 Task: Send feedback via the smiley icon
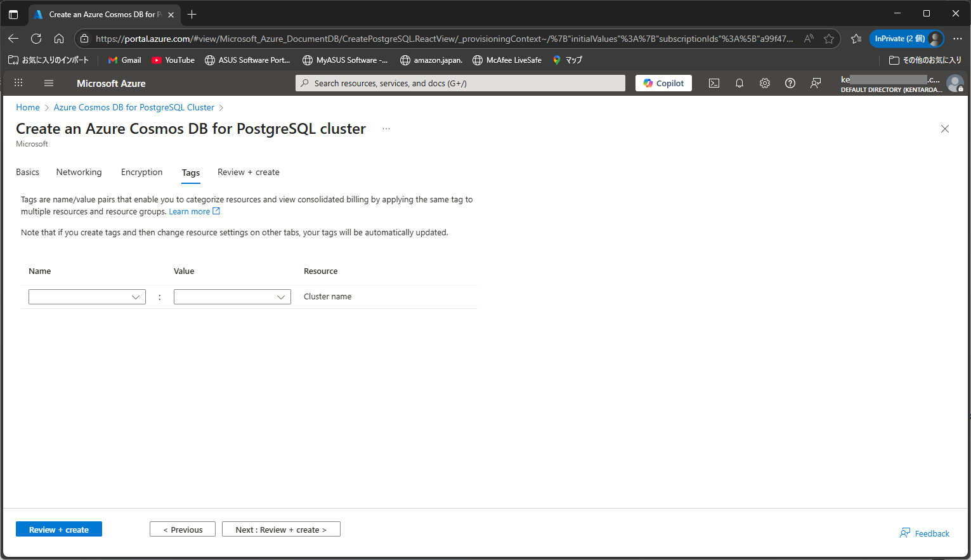pyautogui.click(x=816, y=82)
